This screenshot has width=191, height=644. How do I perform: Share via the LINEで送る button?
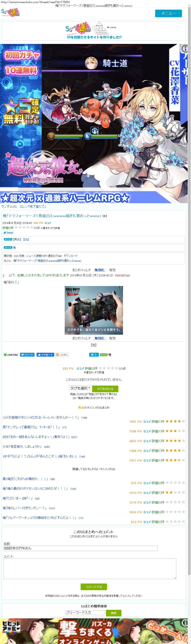coord(11,354)
